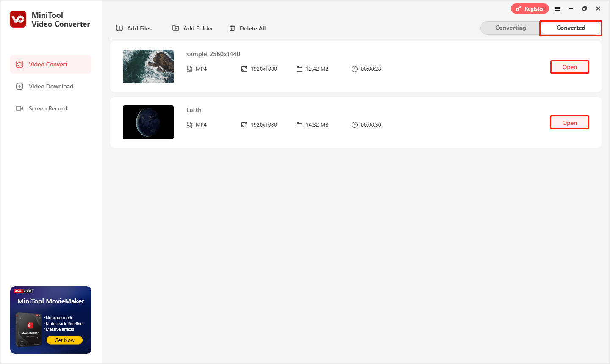
Task: Click the 1920x1080 value in Earth row
Action: 264,125
